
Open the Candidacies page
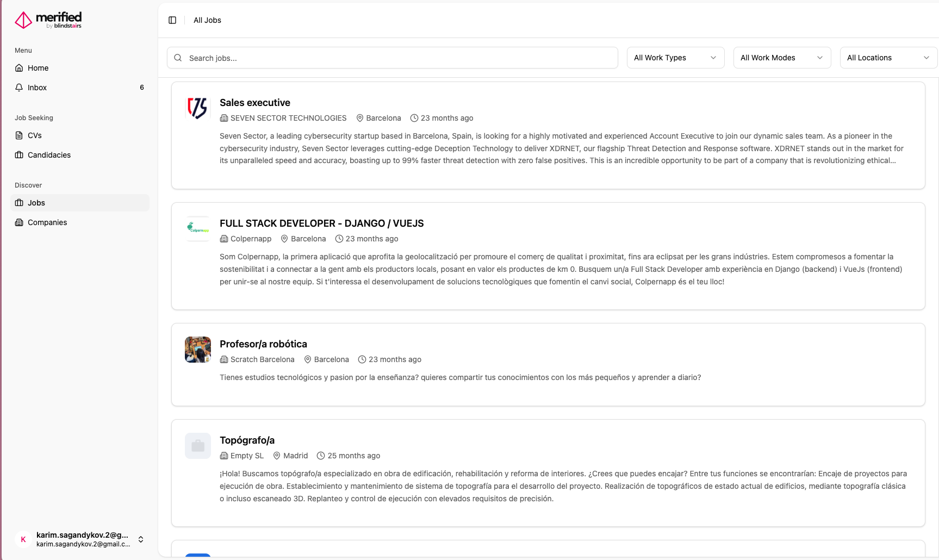coord(49,155)
